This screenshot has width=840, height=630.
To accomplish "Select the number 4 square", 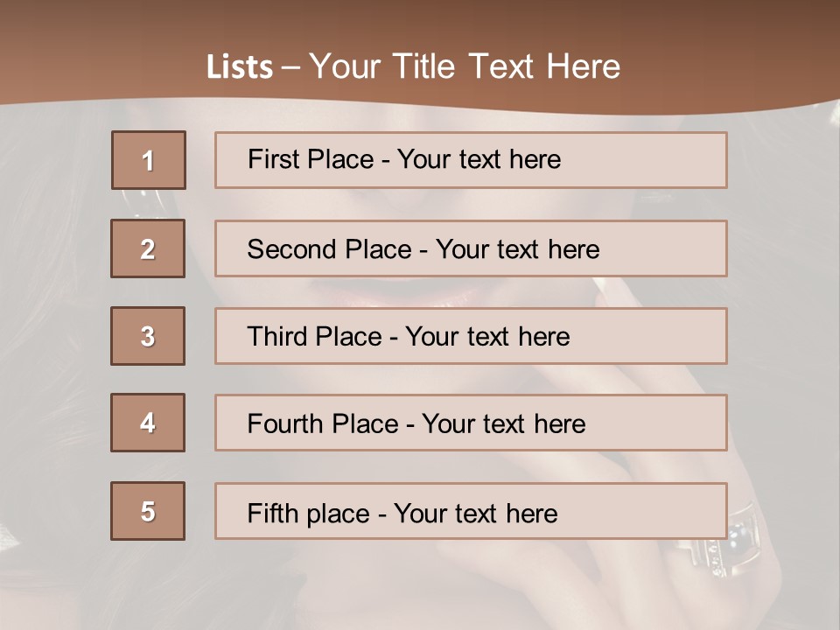I will [148, 423].
